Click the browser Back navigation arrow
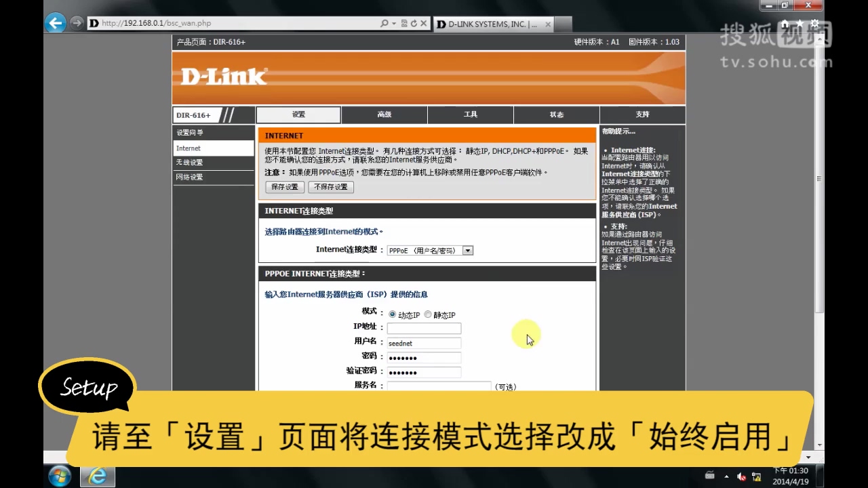Viewport: 868px width, 488px height. (x=55, y=23)
